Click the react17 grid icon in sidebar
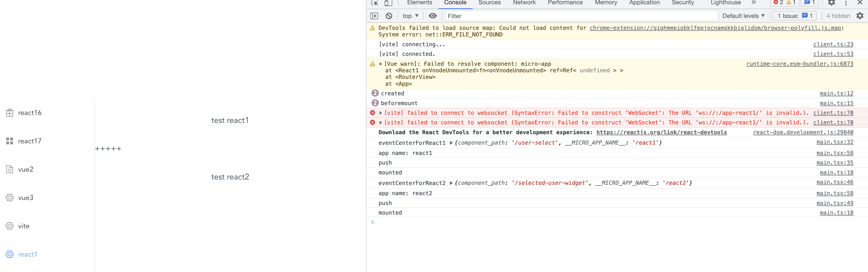Image resolution: width=868 pixels, height=272 pixels. [x=9, y=141]
